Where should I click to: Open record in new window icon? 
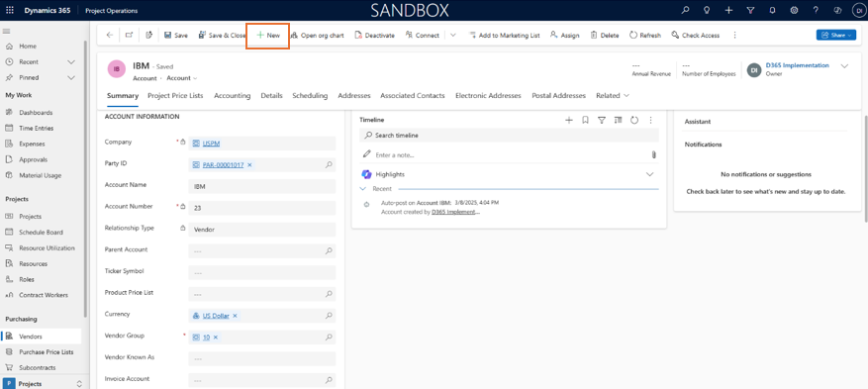coord(129,35)
